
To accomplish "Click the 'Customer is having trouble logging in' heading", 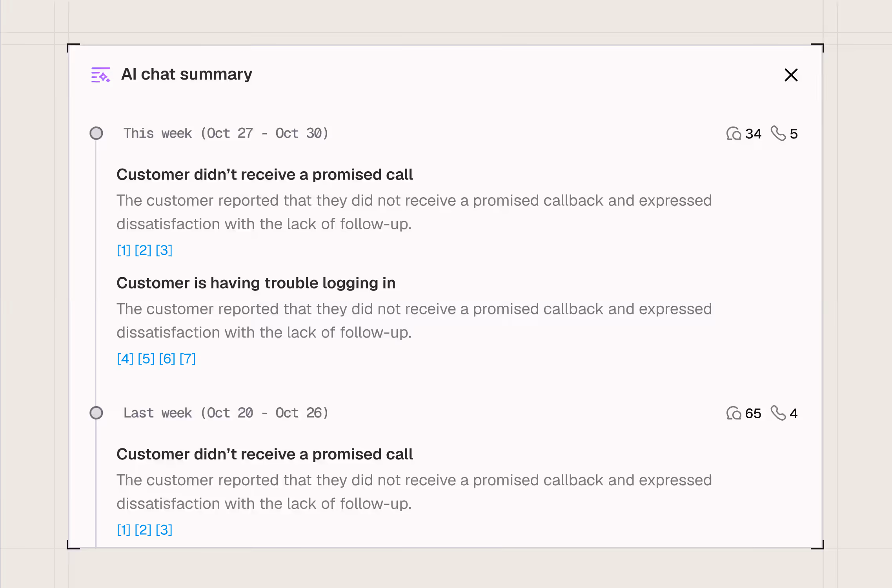I will pos(256,283).
